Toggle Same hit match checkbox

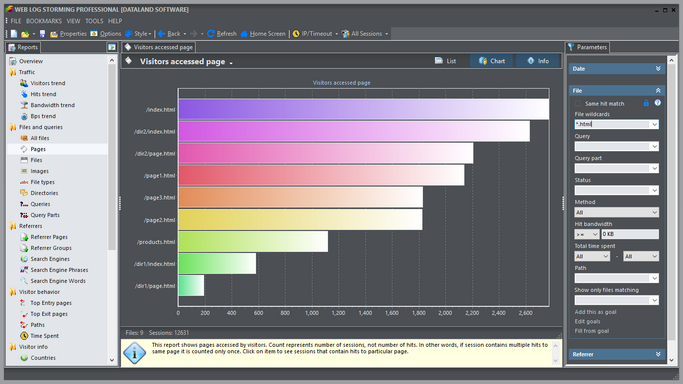point(578,103)
